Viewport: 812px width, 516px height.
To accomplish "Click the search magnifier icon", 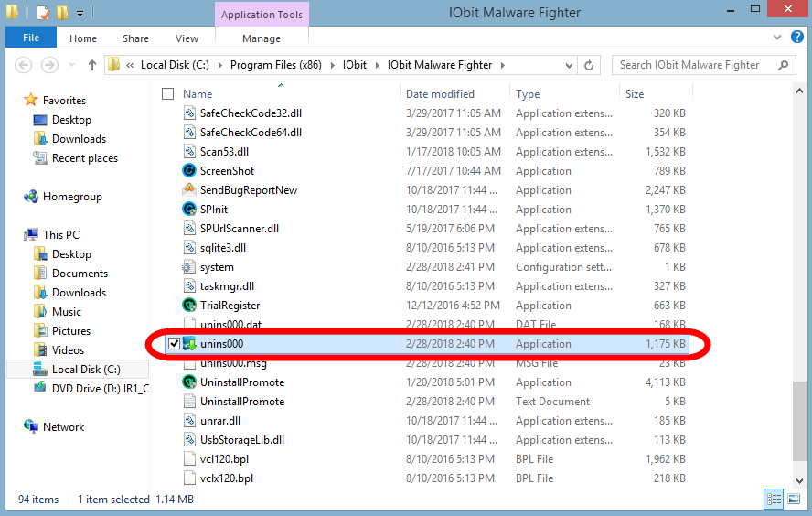I will (x=783, y=65).
